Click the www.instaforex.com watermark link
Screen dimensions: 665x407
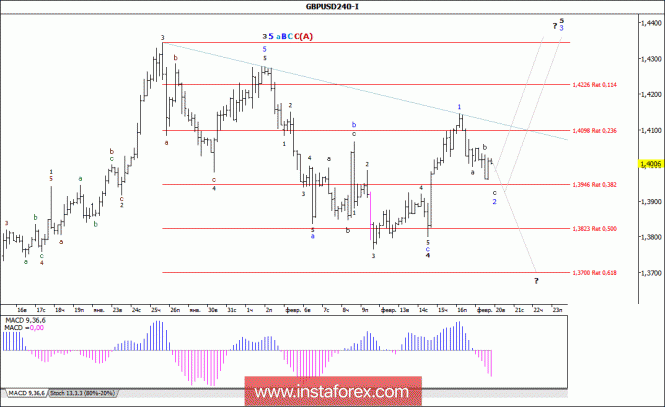(332, 391)
